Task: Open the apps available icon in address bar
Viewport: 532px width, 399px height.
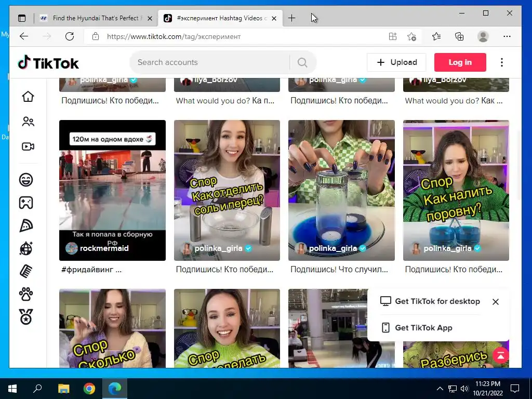Action: tap(393, 36)
